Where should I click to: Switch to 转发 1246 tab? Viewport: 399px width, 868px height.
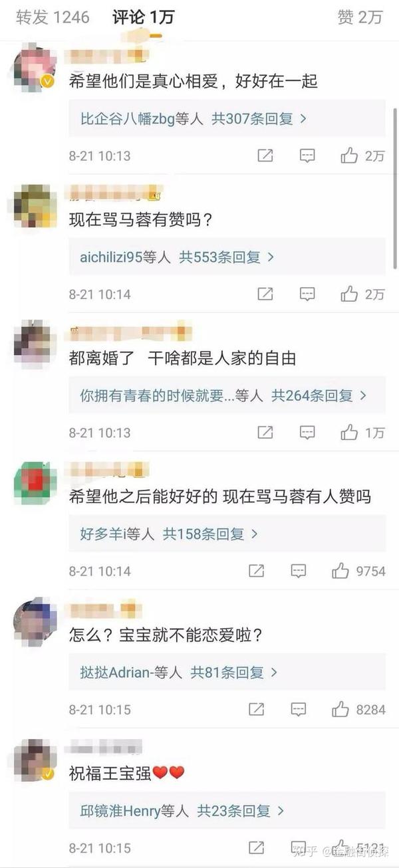pyautogui.click(x=53, y=17)
